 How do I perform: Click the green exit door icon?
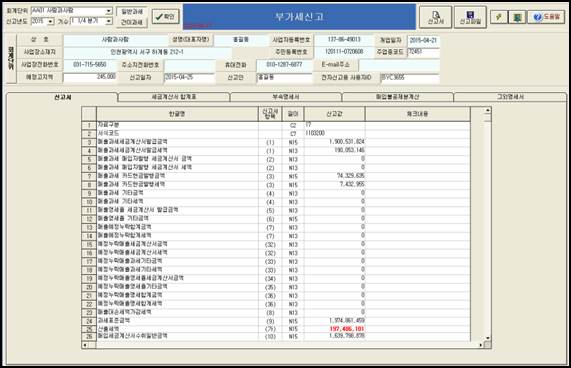517,17
